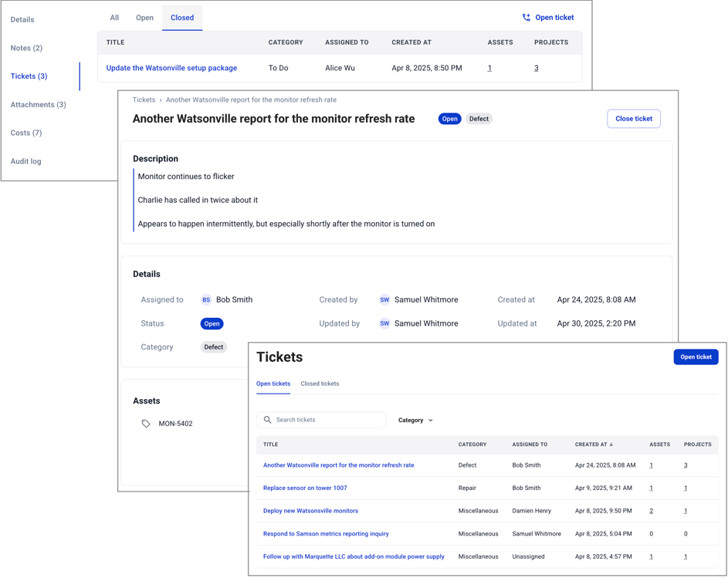Click the Assets column header in tickets list
The image size is (728, 578).
pyautogui.click(x=660, y=444)
